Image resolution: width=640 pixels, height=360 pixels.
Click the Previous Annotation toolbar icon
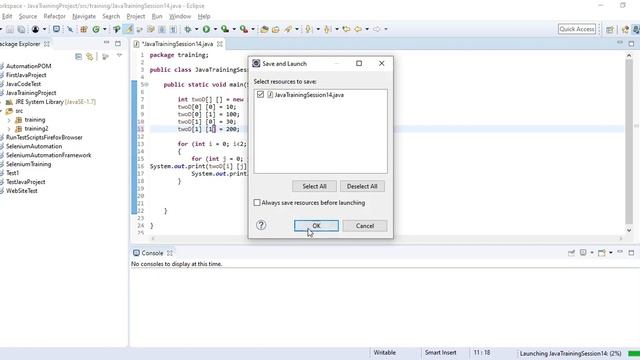[327, 29]
